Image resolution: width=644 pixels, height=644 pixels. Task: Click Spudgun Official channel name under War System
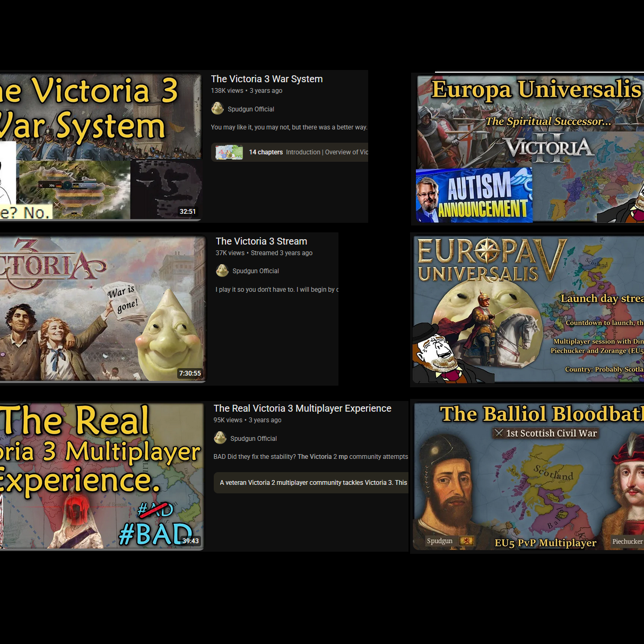click(251, 109)
